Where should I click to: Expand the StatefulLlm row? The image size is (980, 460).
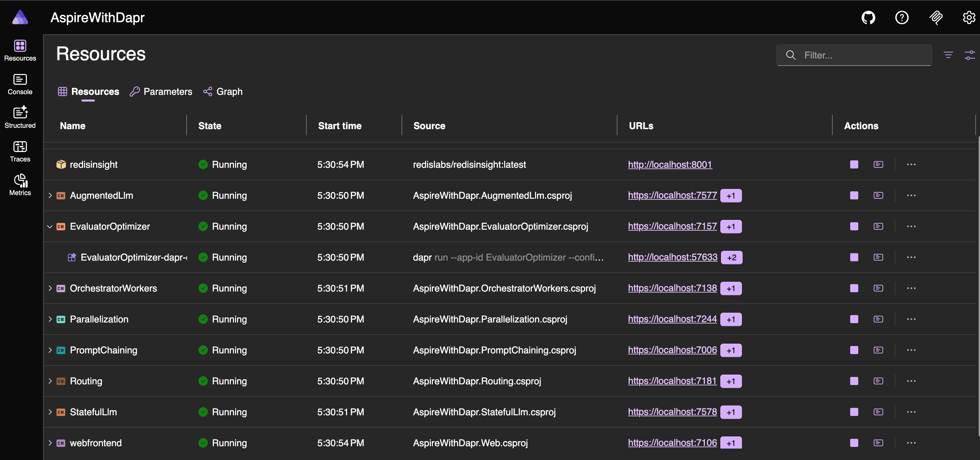pos(50,412)
